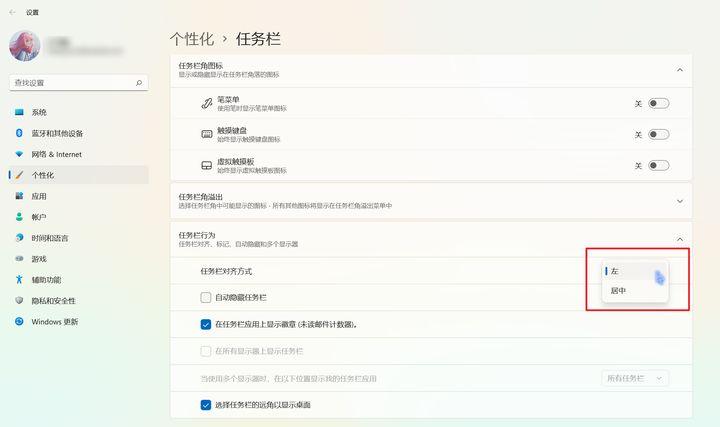Open 应用 settings category
720x427 pixels.
click(x=79, y=196)
